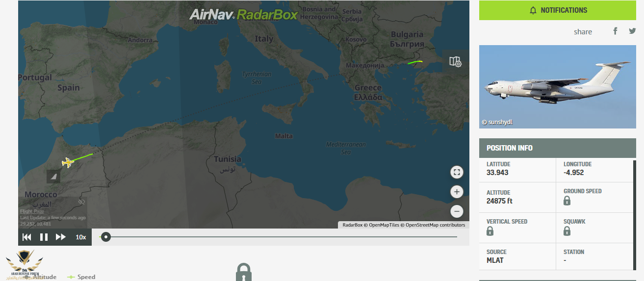Share flight on Twitter
644x281 pixels.
pos(632,31)
